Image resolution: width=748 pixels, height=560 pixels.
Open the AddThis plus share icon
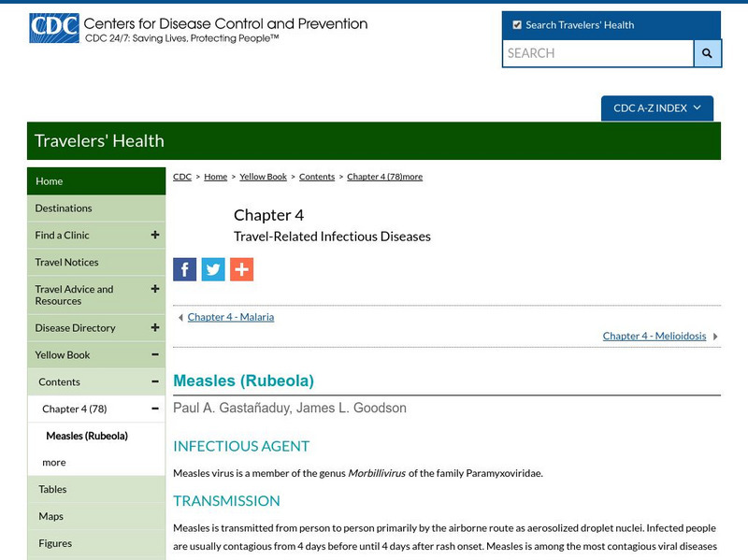click(x=241, y=269)
